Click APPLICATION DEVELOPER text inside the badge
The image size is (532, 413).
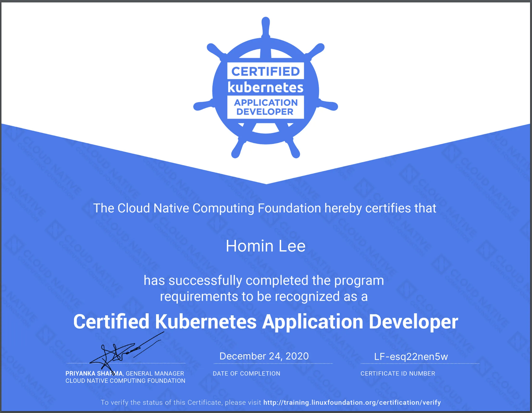[266, 107]
